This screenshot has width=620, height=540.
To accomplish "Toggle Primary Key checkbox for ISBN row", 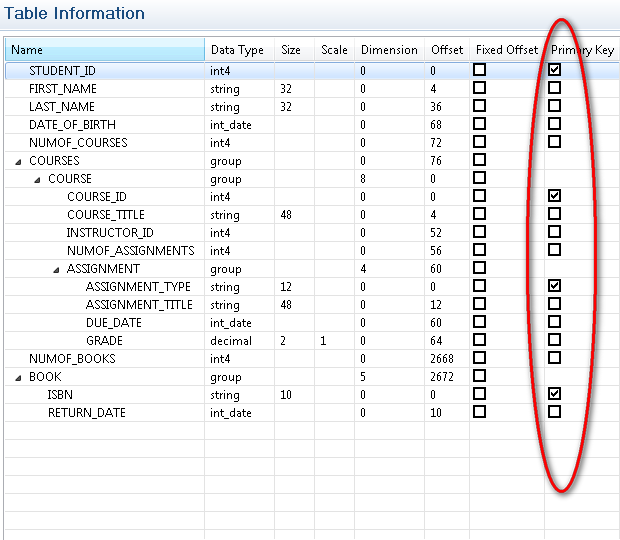I will pyautogui.click(x=554, y=395).
